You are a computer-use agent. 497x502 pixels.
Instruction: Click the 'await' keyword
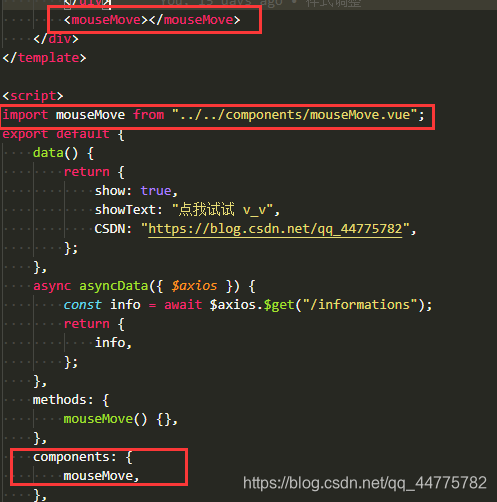coord(183,305)
